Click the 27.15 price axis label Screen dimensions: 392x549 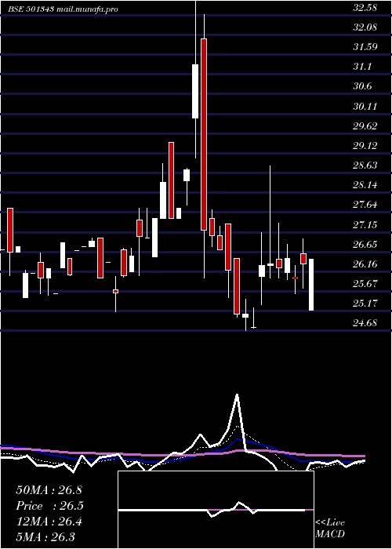pos(365,224)
